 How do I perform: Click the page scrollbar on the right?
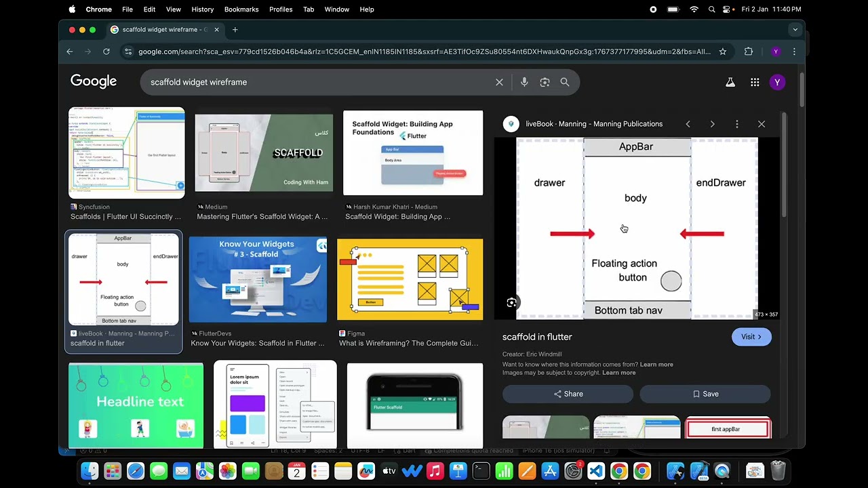tap(801, 88)
